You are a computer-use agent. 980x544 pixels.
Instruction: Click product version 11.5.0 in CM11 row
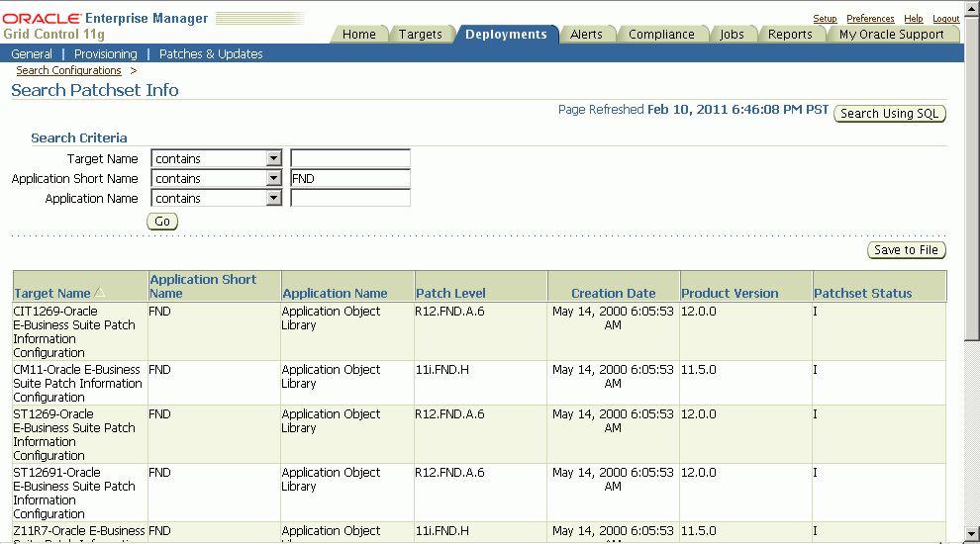(698, 370)
